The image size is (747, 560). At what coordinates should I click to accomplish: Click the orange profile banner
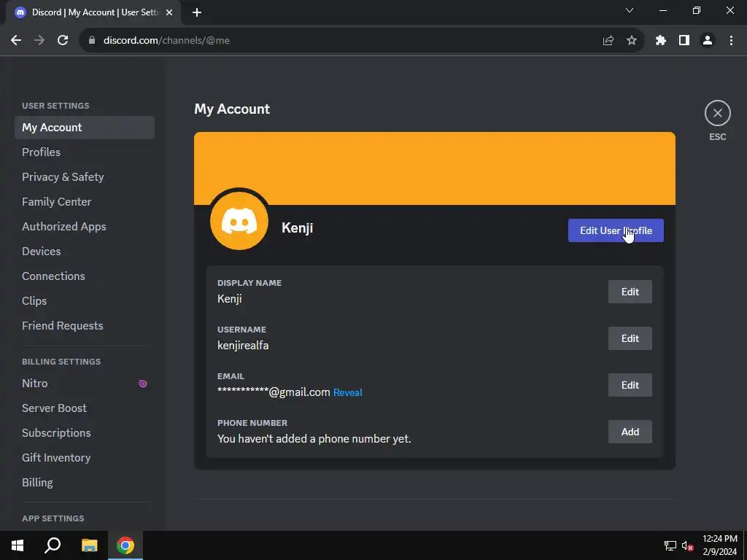[x=435, y=168]
